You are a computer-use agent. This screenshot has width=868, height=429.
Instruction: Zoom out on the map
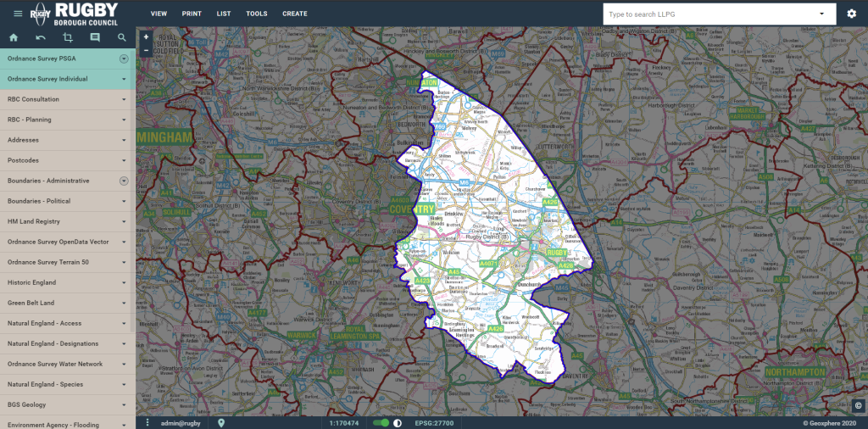[x=146, y=50]
